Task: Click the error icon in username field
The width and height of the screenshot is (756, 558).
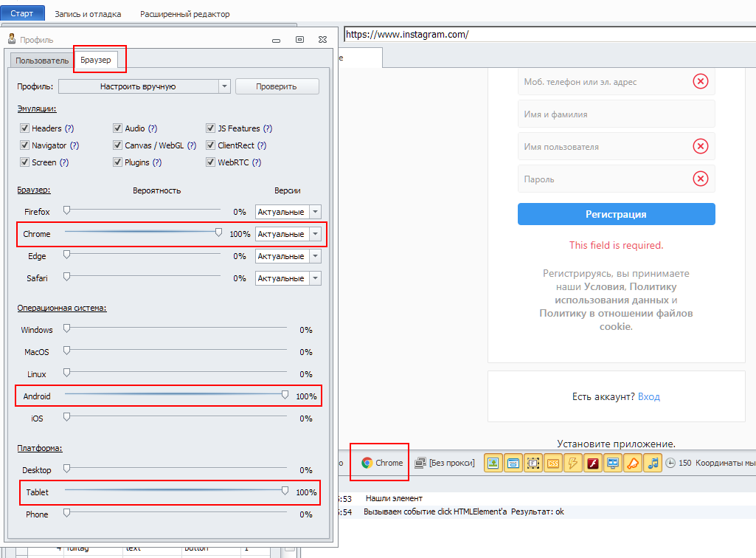Action: 701,146
